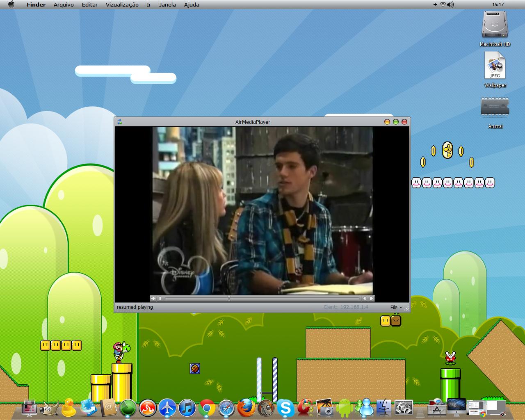Launch Cyberduck yellow duck from the Dock
This screenshot has width=525, height=420.
(x=68, y=408)
